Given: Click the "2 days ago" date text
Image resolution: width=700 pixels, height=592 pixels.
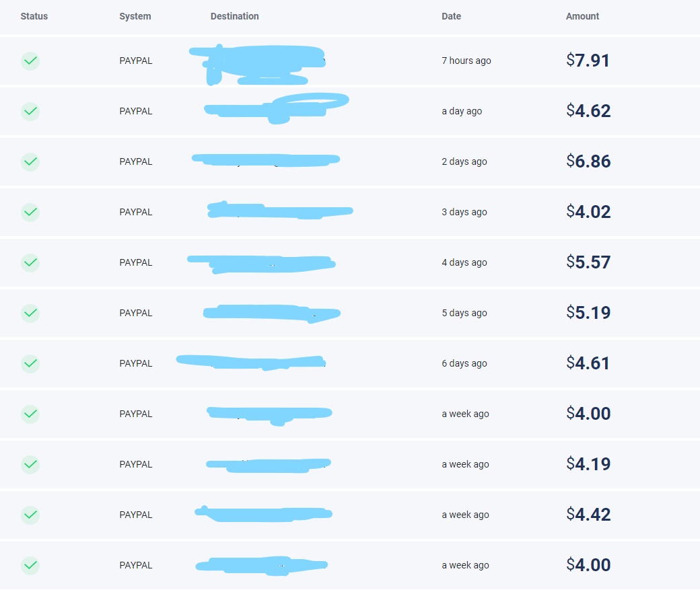Looking at the screenshot, I should pos(464,161).
